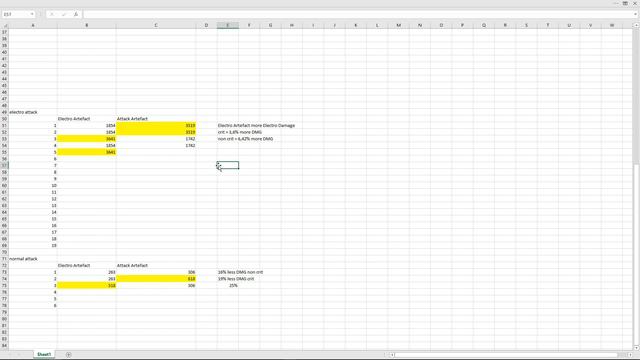This screenshot has height=360, width=640.
Task: Select cell C54 with value 1742
Action: pos(156,145)
